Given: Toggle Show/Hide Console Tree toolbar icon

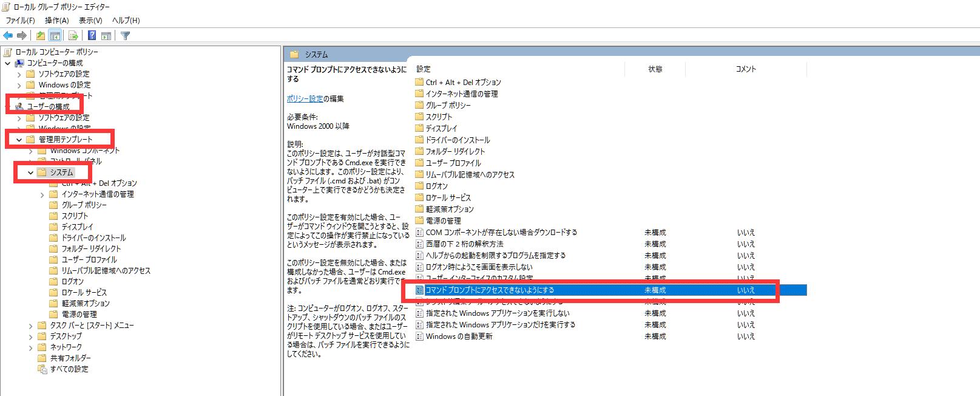Looking at the screenshot, I should tap(55, 36).
